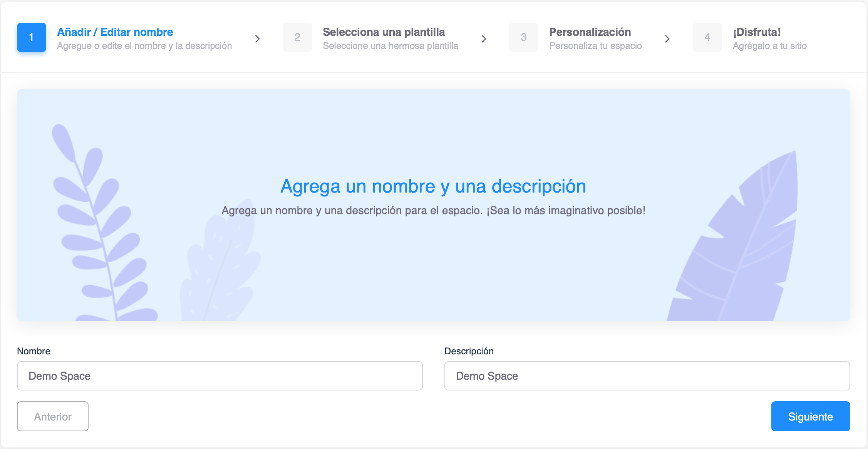
Task: Open the Añadir / Editar nombre step
Action: point(115,32)
